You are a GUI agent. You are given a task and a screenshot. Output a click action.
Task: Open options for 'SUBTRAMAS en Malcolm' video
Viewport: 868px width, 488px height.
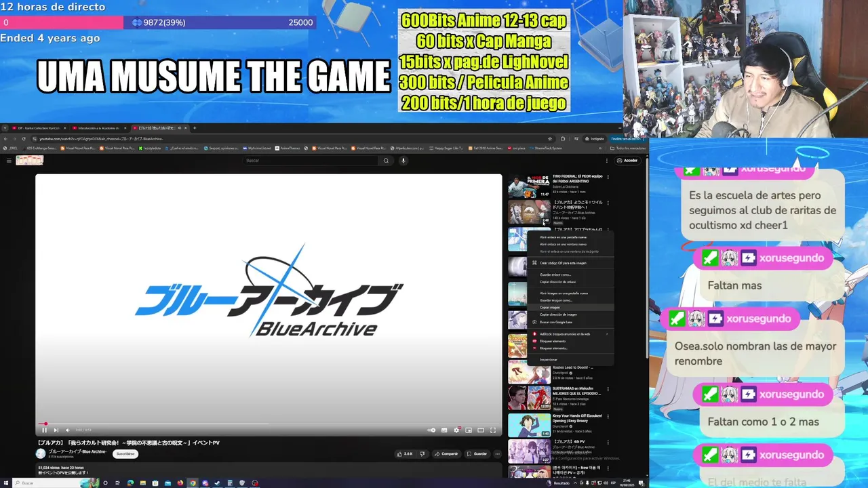(608, 390)
